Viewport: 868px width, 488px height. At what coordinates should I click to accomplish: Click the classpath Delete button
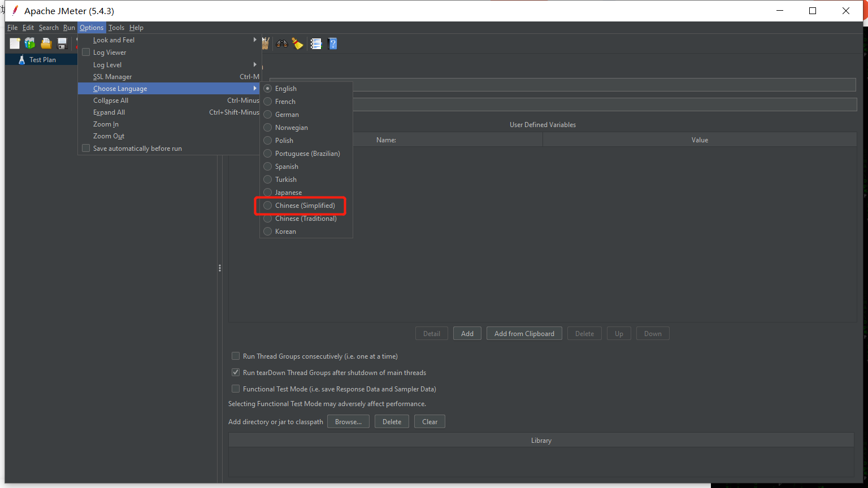click(x=392, y=422)
